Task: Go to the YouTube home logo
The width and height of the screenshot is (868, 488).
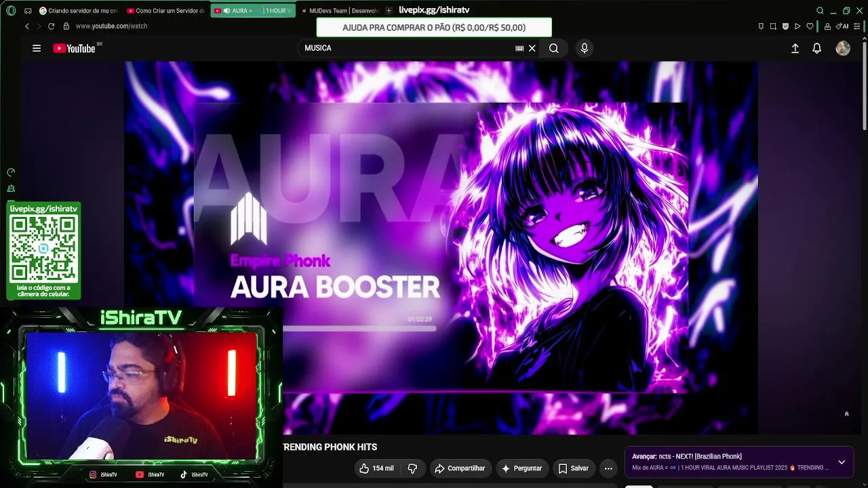Action: tap(74, 48)
